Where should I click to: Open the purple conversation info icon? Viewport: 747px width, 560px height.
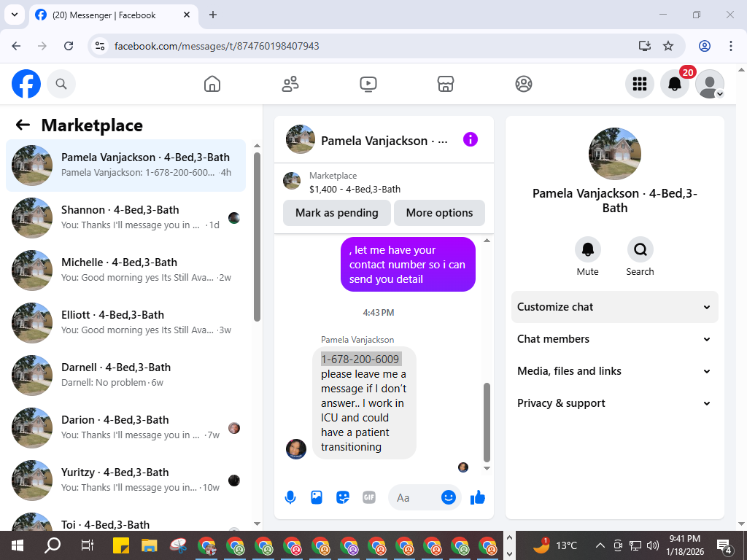pos(471,139)
